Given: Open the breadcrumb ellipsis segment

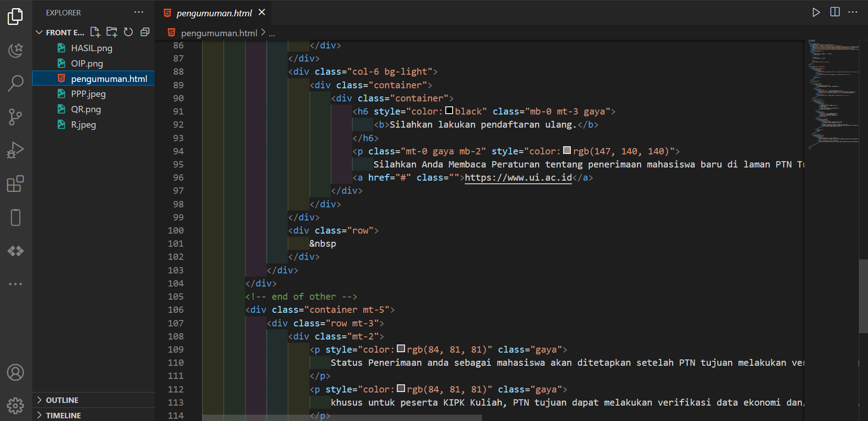Looking at the screenshot, I should [272, 33].
